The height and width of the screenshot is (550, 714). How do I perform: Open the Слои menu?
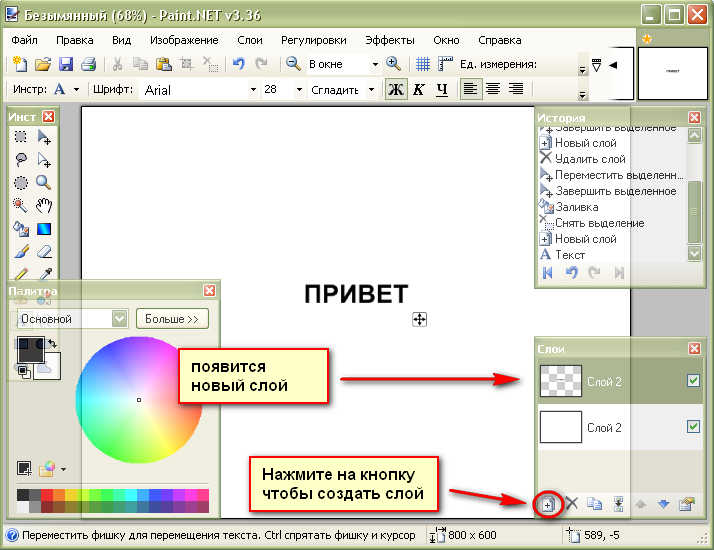(250, 40)
